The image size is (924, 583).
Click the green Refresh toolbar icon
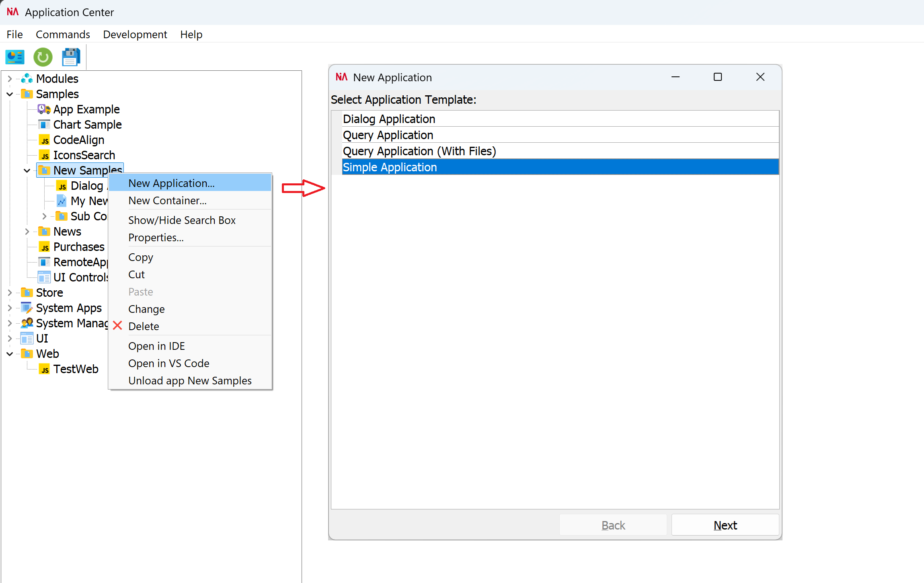tap(43, 57)
